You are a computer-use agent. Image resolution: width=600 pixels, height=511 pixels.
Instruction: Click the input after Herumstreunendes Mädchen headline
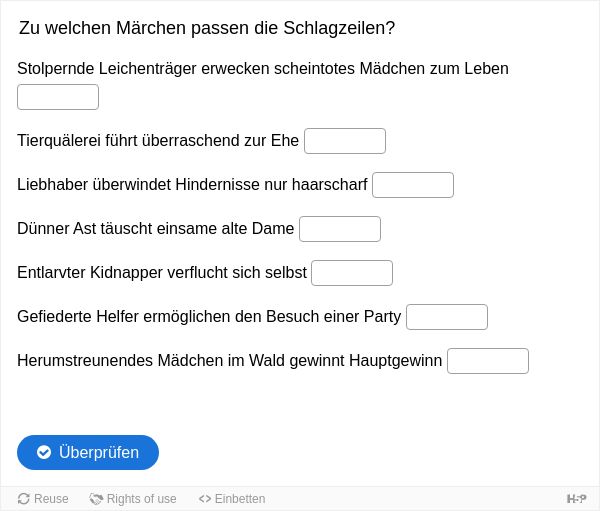click(488, 361)
